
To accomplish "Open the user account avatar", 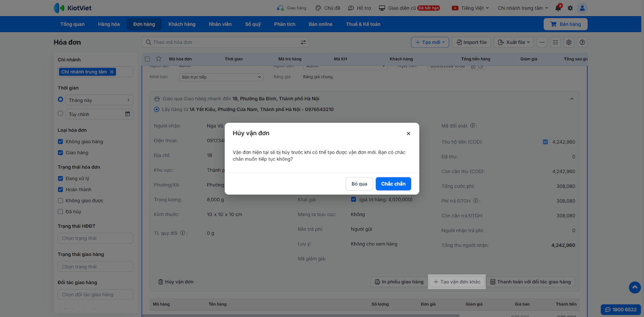I will [x=582, y=8].
